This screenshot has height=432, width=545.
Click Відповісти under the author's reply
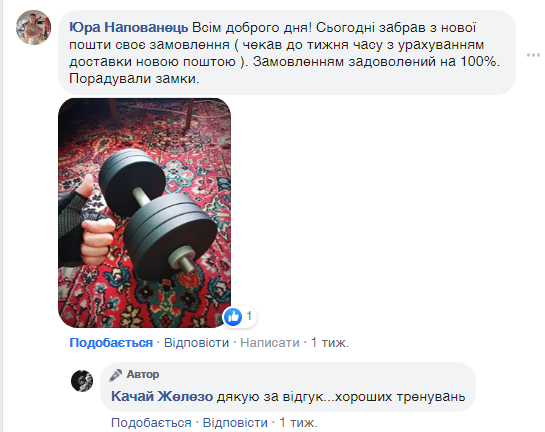coord(235,423)
